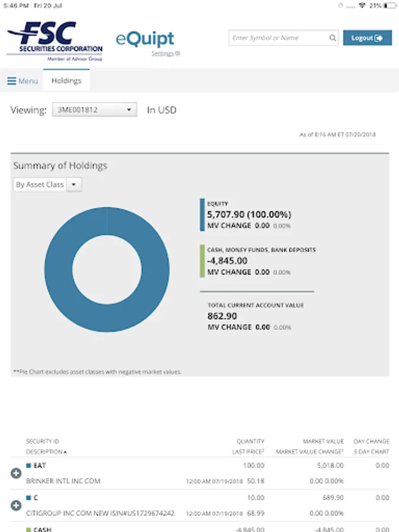Tap the battery indicator in status bar
Viewport: 399px width, 532px height.
pyautogui.click(x=390, y=5)
